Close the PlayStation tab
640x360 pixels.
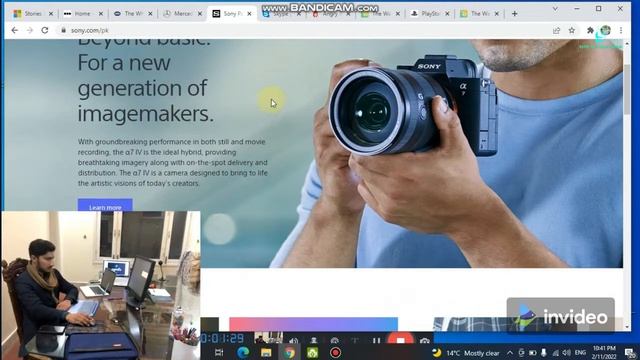(447, 13)
